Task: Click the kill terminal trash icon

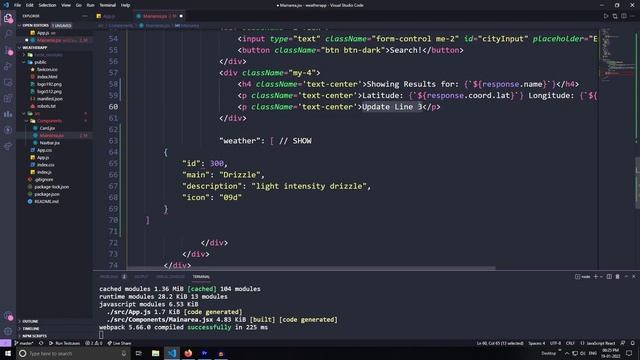Action: [618, 277]
